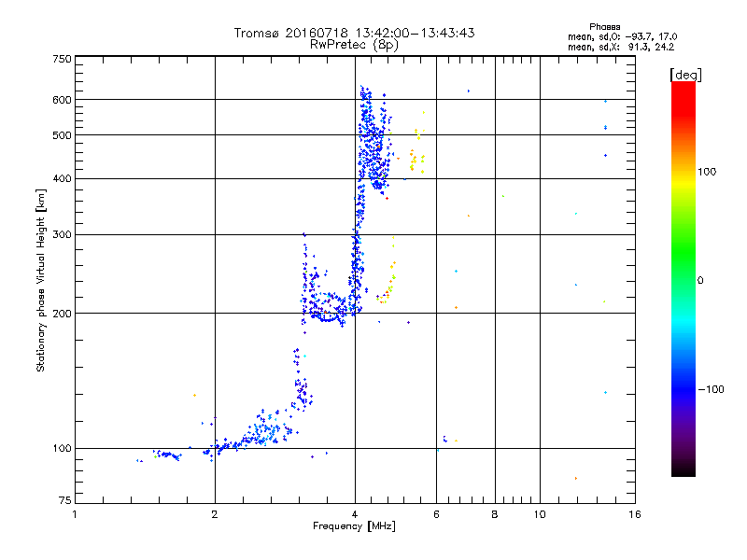Click the y-axis label 'Stationary phase Virtual Height [km]'
The image size is (747, 560).
click(41, 280)
